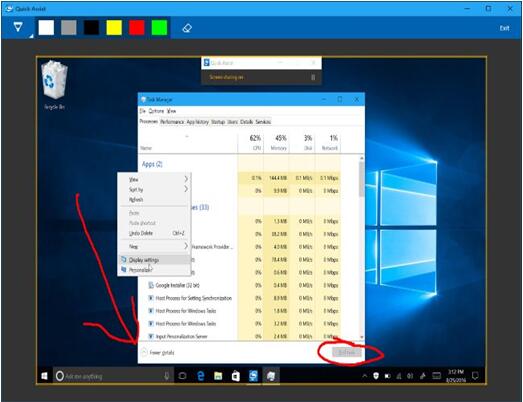This screenshot has height=402, width=523.
Task: Expand the View submenu arrow
Action: (186, 179)
